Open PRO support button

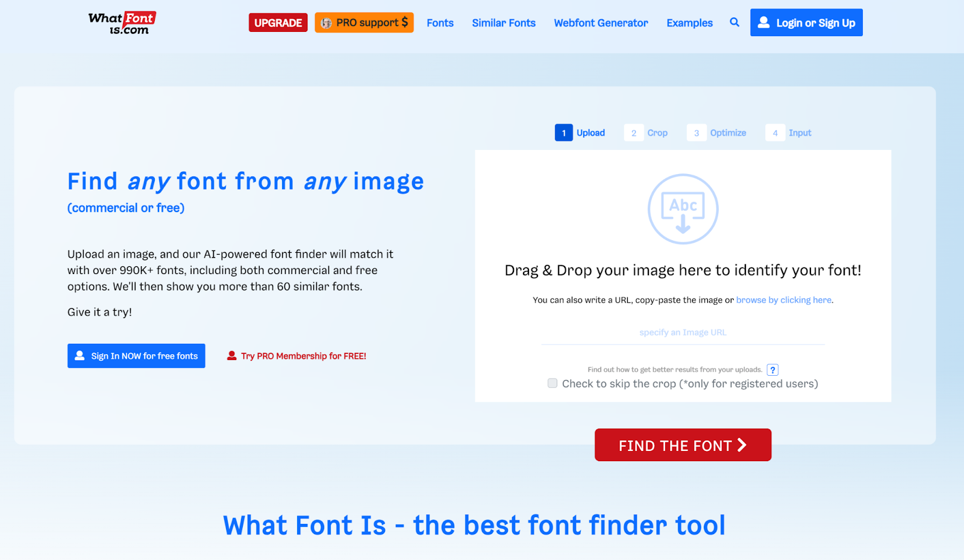coord(364,23)
